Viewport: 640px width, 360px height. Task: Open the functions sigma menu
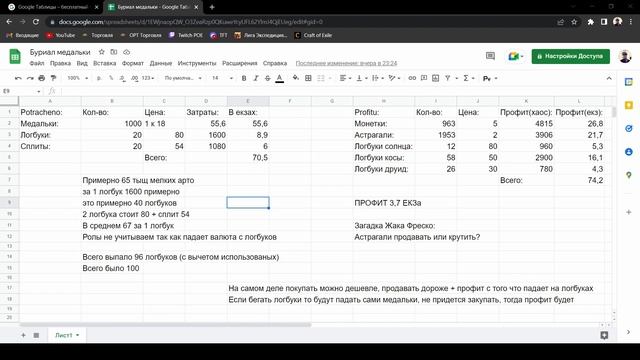tap(467, 78)
